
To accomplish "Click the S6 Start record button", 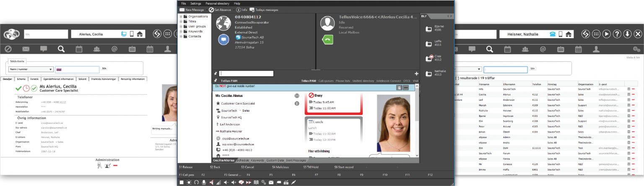I will [x=344, y=167].
